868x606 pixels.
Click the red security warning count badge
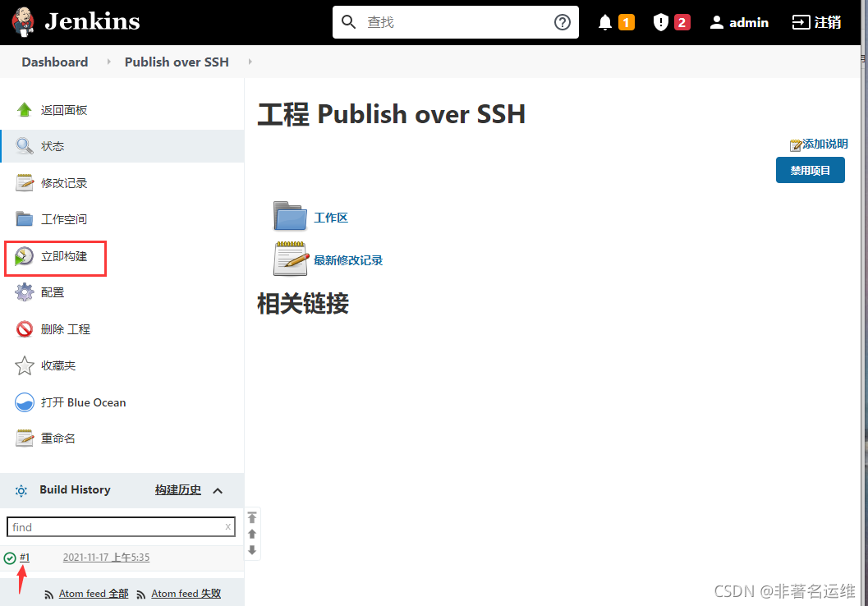point(682,22)
